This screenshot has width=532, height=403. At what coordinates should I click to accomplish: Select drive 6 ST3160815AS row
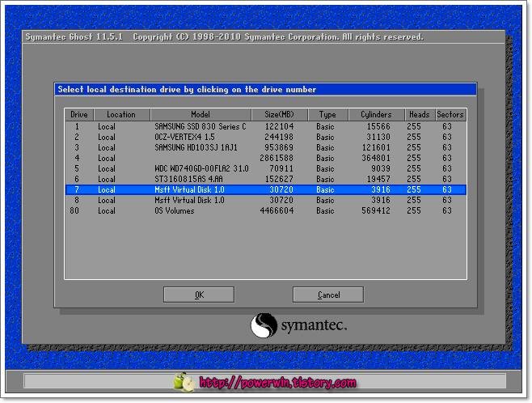point(266,180)
